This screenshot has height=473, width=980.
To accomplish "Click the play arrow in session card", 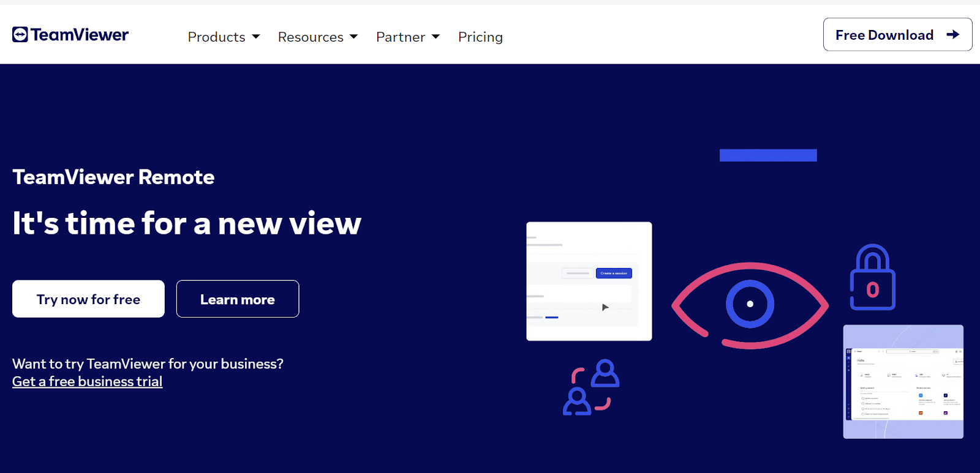I will point(605,307).
